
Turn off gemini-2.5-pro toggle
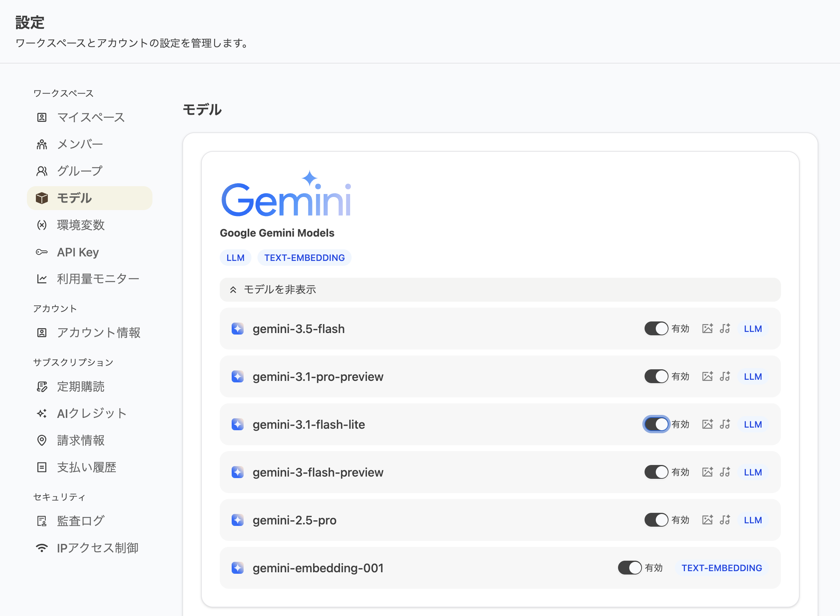(656, 520)
